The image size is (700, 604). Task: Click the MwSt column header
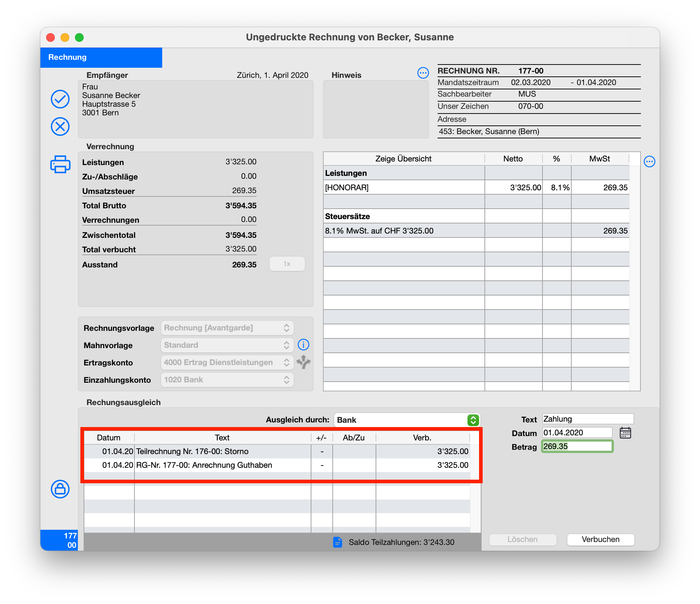pos(600,159)
